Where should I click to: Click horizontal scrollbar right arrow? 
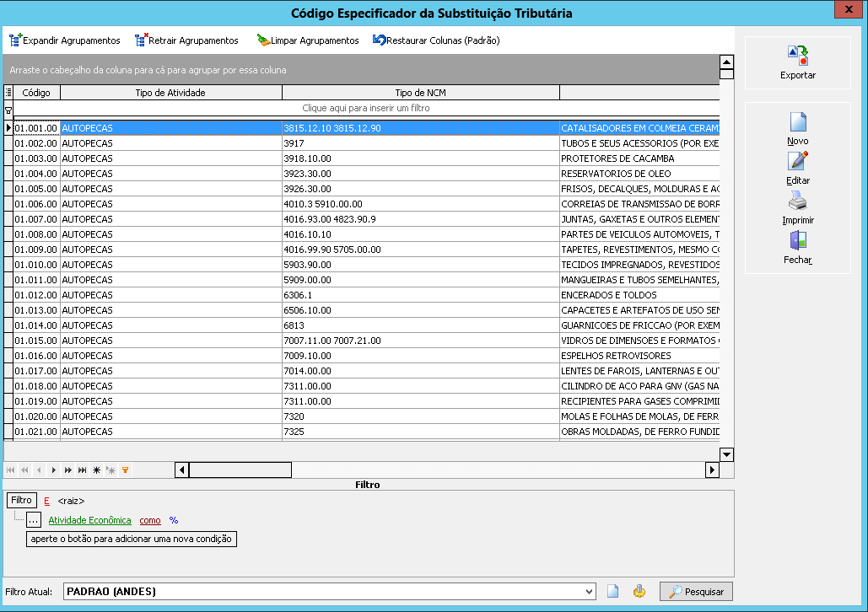point(712,470)
